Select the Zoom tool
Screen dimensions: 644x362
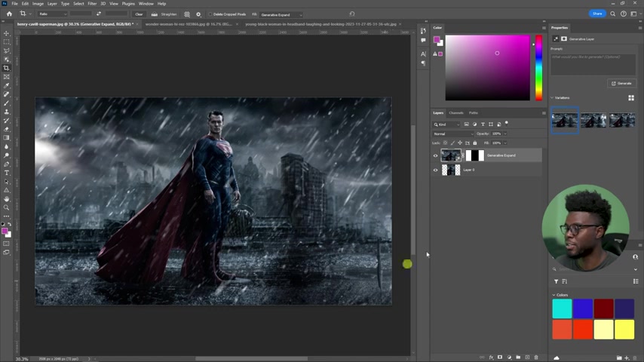click(x=6, y=207)
